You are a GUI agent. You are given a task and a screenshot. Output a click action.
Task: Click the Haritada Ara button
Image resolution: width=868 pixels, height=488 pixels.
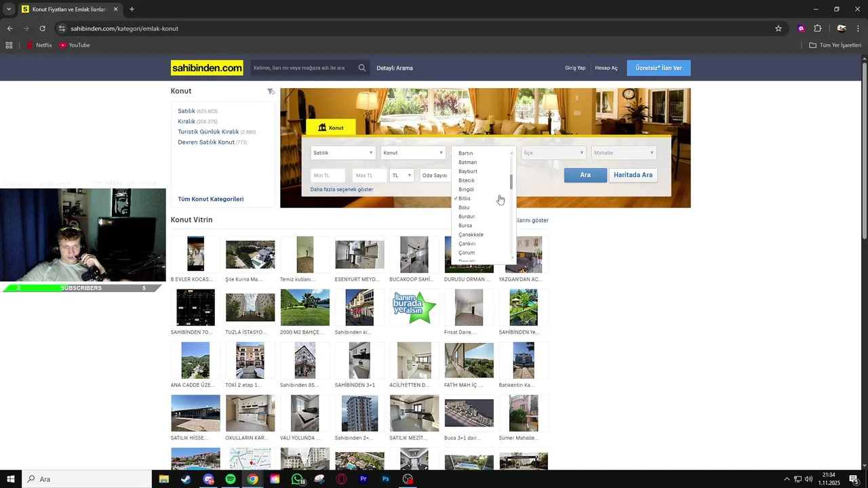pos(633,175)
